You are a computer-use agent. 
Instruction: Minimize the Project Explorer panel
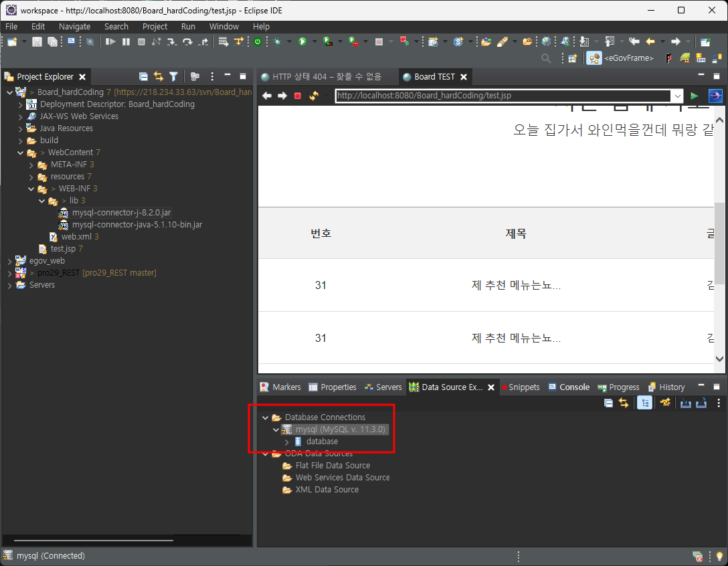(227, 75)
